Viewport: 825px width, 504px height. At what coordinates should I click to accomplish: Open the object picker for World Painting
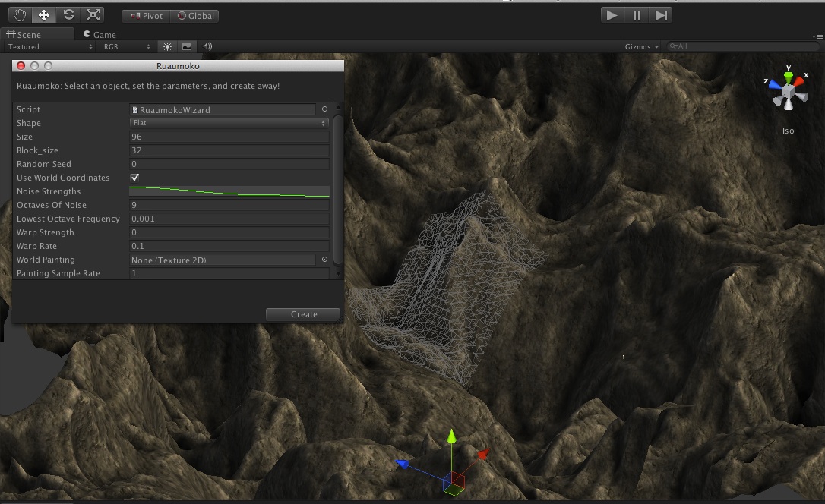(324, 260)
